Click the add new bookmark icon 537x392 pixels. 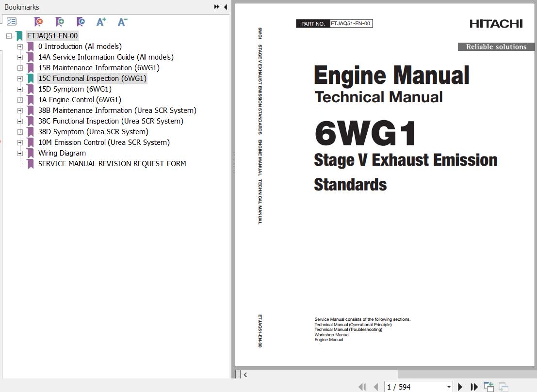click(60, 22)
